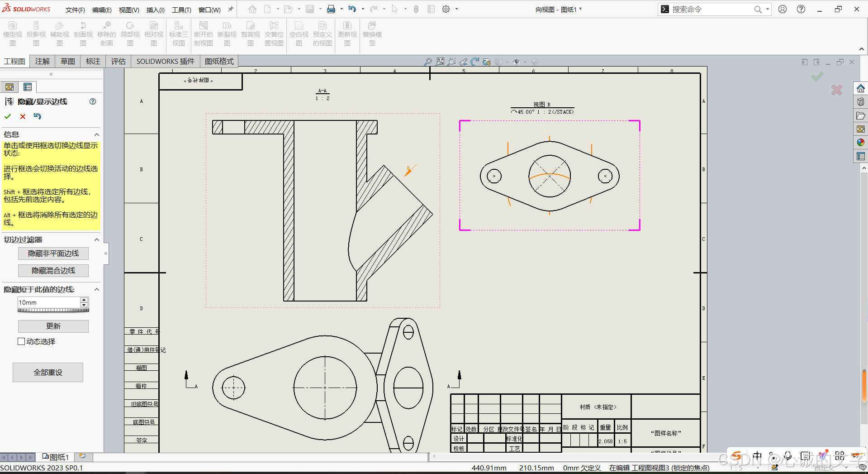Switch to the SOLIDWORKS 插件 tab
This screenshot has height=474, width=868.
pos(166,61)
